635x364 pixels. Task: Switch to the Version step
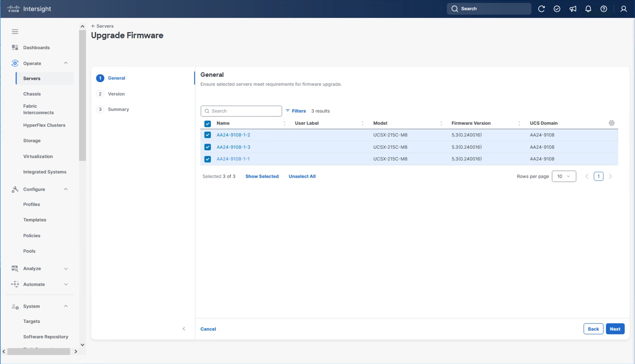click(x=116, y=94)
